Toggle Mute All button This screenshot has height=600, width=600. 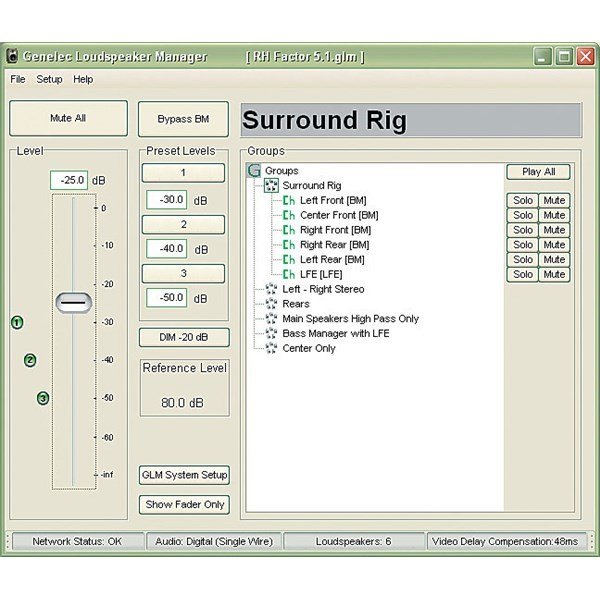(68, 118)
